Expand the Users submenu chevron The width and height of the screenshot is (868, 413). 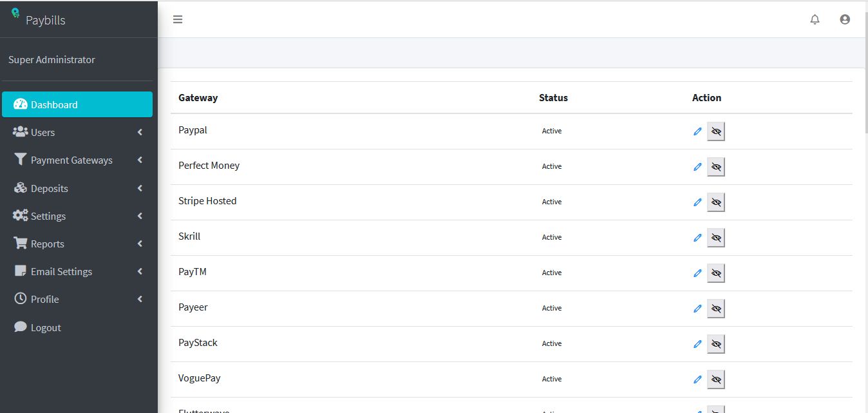coord(140,132)
